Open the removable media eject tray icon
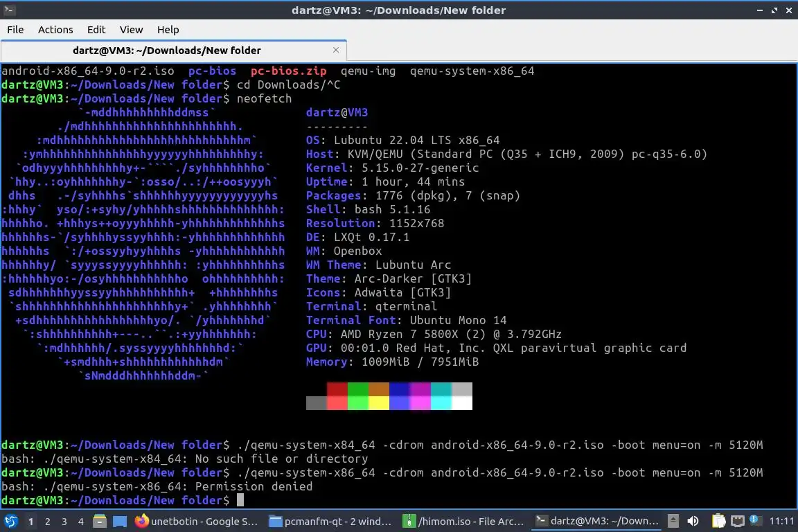The image size is (798, 532). point(673,521)
